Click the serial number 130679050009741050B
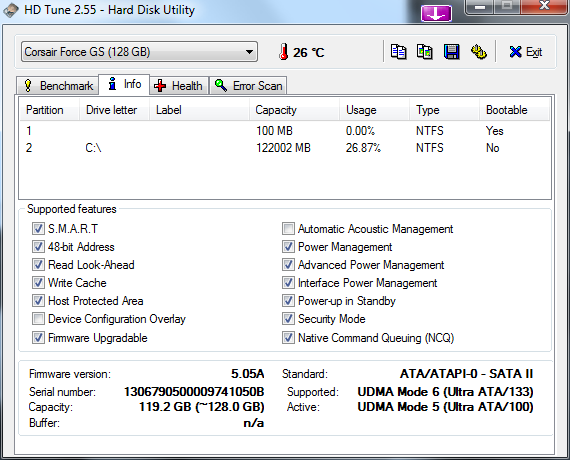570x460 pixels. (194, 392)
